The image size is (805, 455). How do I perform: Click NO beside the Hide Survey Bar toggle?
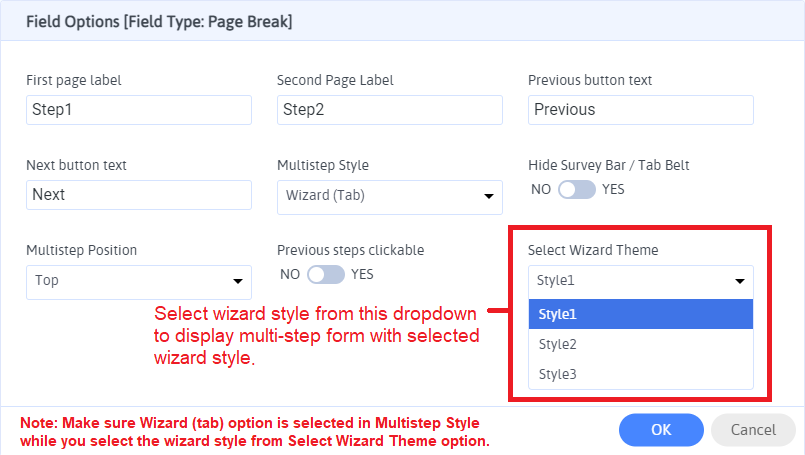pyautogui.click(x=540, y=189)
